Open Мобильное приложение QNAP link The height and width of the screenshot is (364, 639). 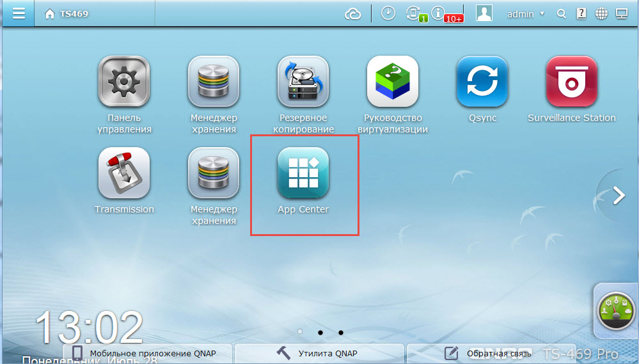click(x=148, y=353)
